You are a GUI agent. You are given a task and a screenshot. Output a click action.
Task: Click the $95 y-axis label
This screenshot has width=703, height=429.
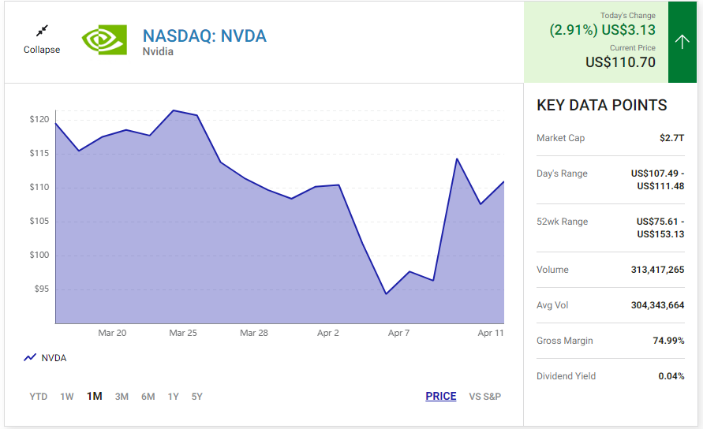(42, 289)
